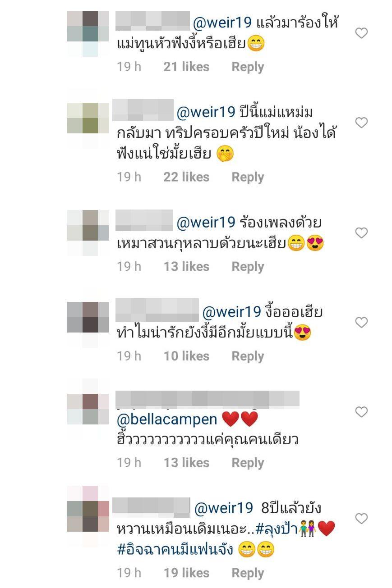Like the comment mentioning @bellacampen
Viewport: 392px width, 588px height.
point(361,412)
